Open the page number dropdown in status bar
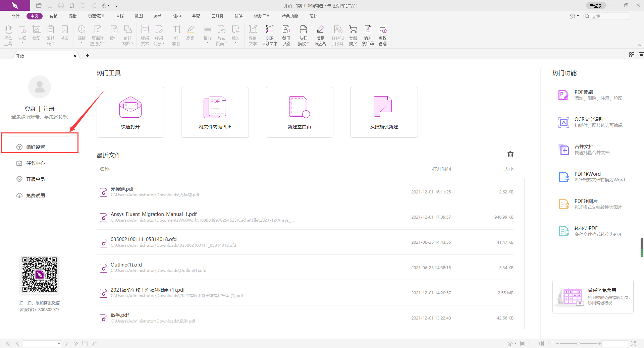Viewport: 644px width, 348px height. 59,344
